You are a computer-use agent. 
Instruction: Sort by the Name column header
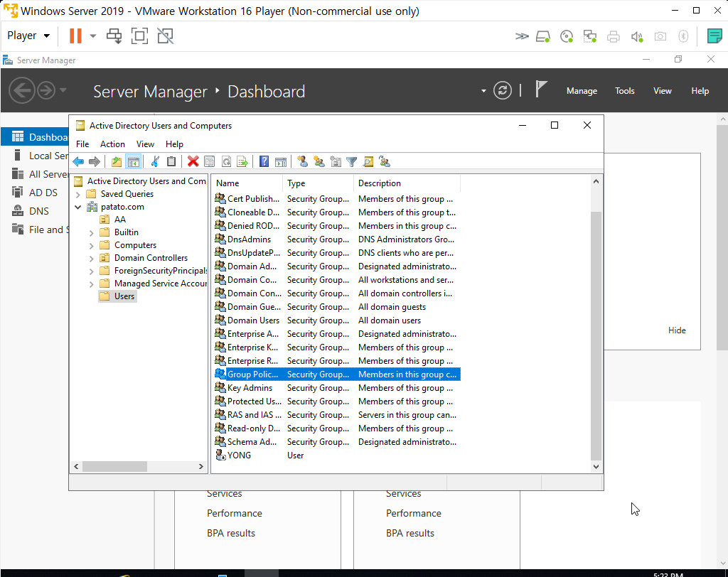pyautogui.click(x=247, y=183)
